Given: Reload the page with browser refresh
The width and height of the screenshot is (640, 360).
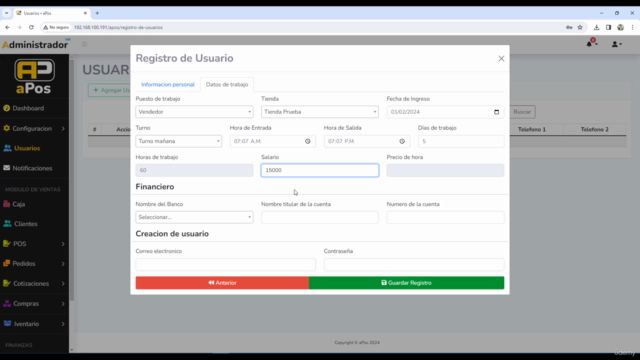Looking at the screenshot, I should (31, 27).
